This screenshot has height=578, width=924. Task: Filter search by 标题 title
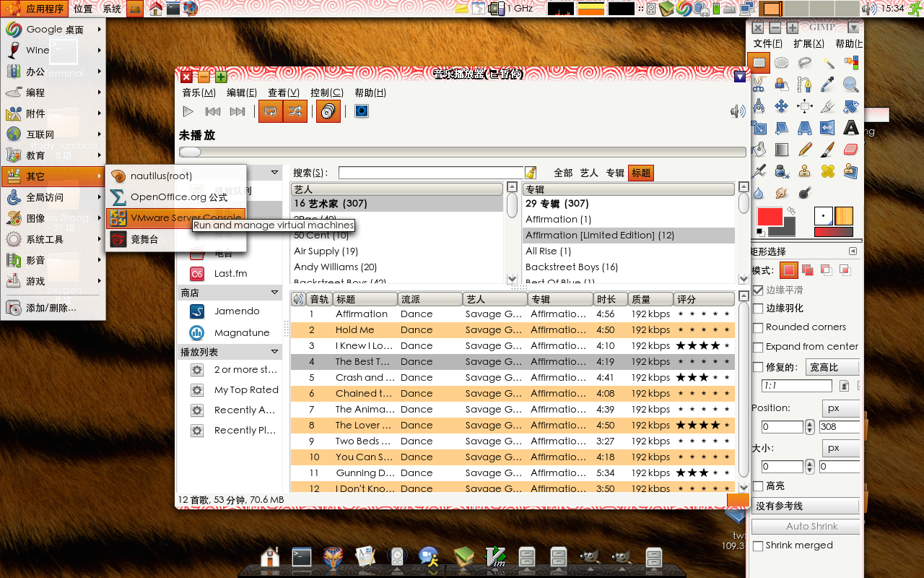(641, 173)
